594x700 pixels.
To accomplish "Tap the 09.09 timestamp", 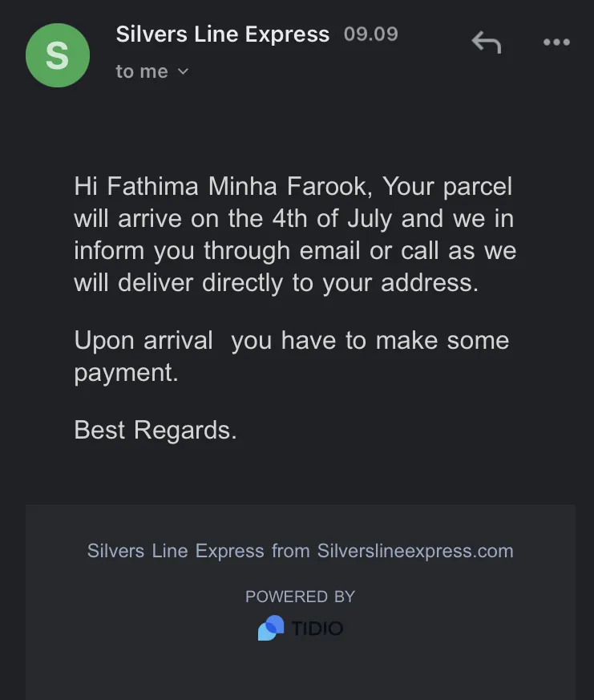I will pyautogui.click(x=371, y=34).
